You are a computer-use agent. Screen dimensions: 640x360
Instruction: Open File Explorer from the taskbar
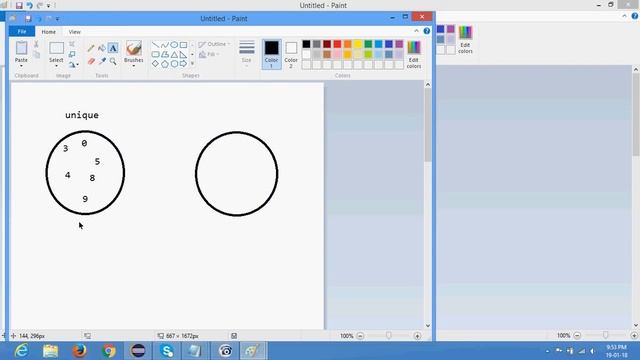click(50, 351)
